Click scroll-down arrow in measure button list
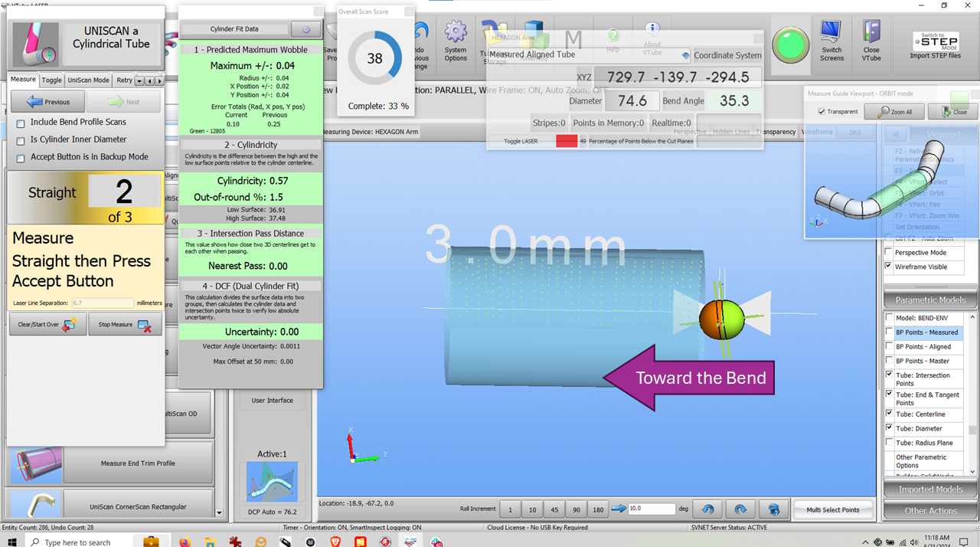The width and height of the screenshot is (980, 547). point(220,513)
